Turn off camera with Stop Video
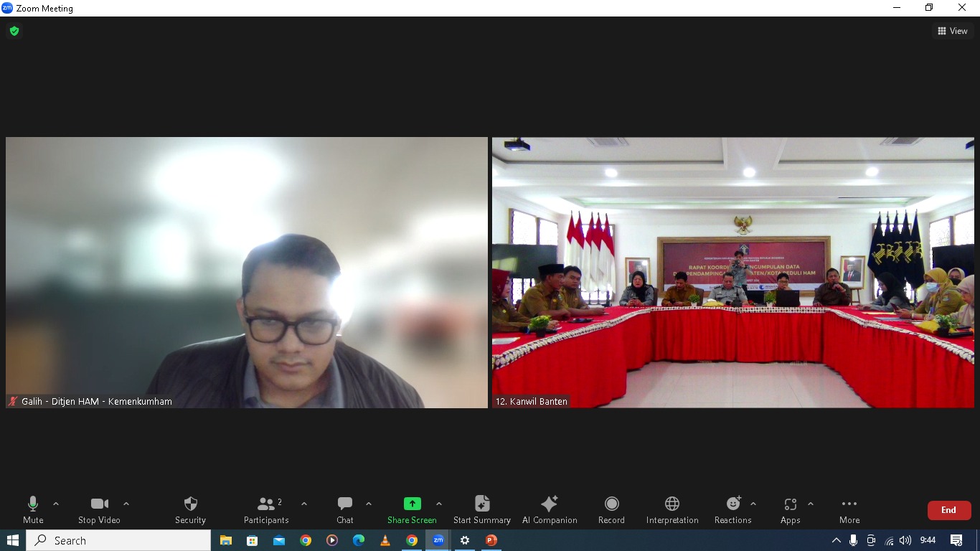 coord(99,509)
